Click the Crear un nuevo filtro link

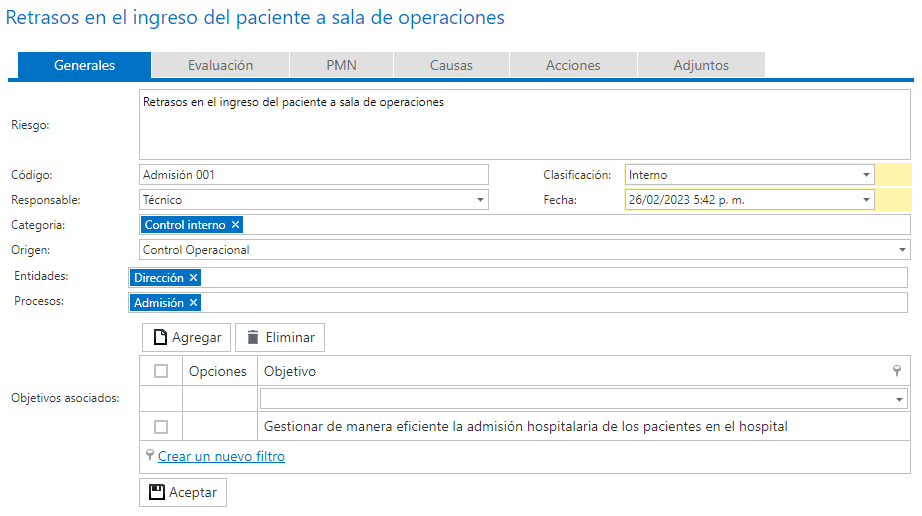coord(221,456)
